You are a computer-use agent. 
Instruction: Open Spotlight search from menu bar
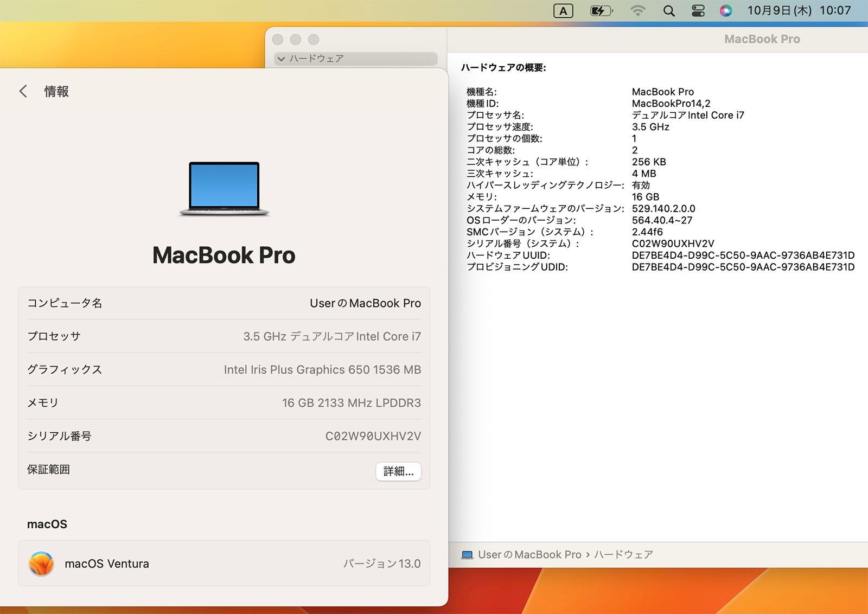pyautogui.click(x=668, y=10)
